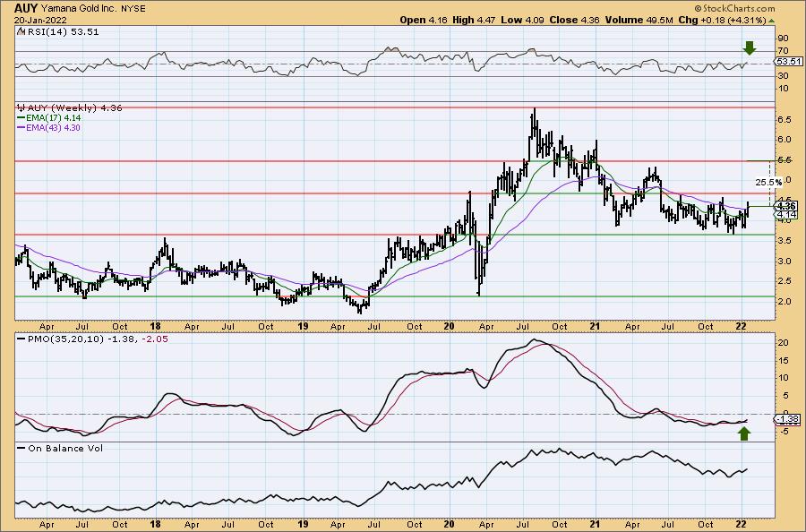Click the green line swatch for EMA(17)
This screenshot has width=806, height=532.
(21, 117)
